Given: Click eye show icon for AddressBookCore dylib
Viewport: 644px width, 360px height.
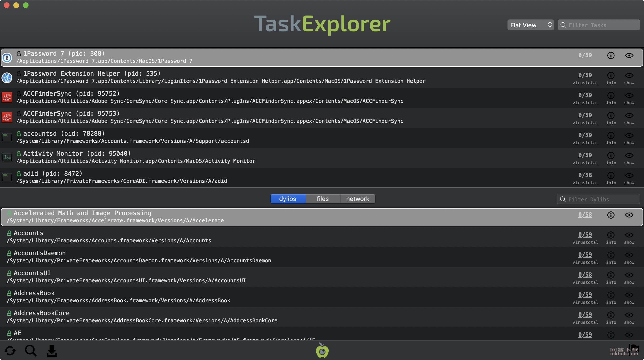Looking at the screenshot, I should pos(629,315).
